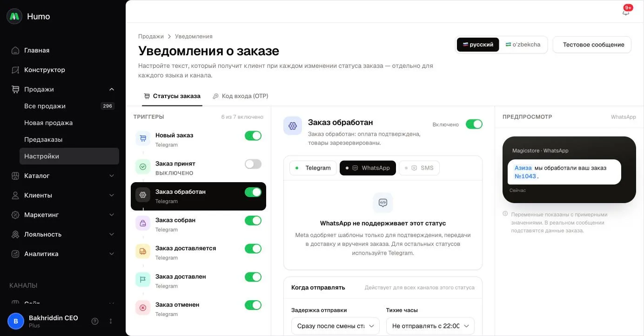Open Новая продажа menu item

(69, 123)
